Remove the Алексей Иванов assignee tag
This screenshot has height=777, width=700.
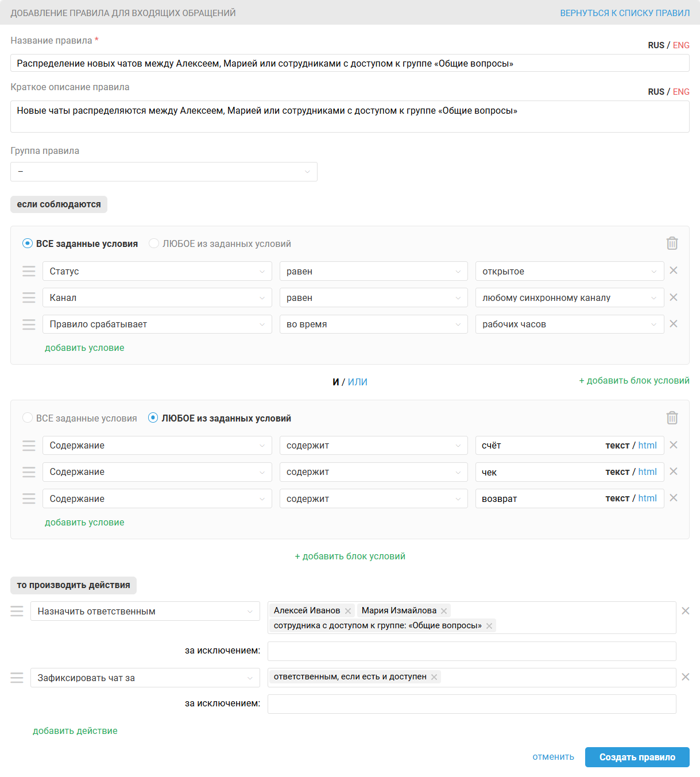click(x=348, y=611)
